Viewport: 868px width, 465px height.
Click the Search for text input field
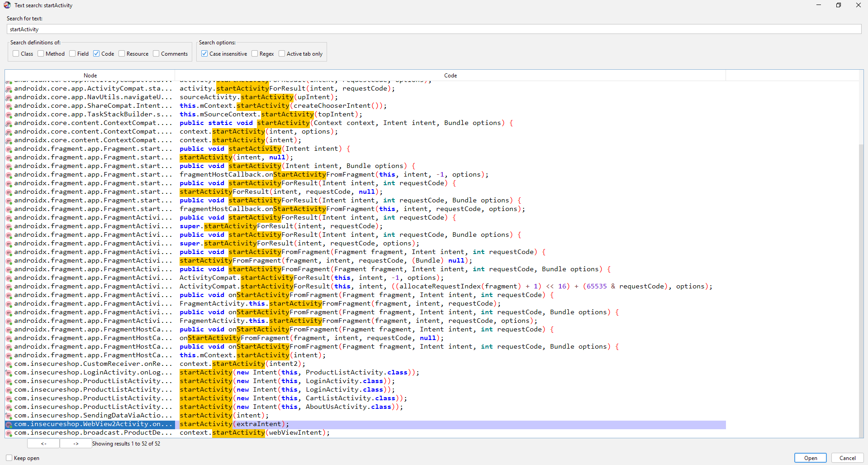(433, 29)
